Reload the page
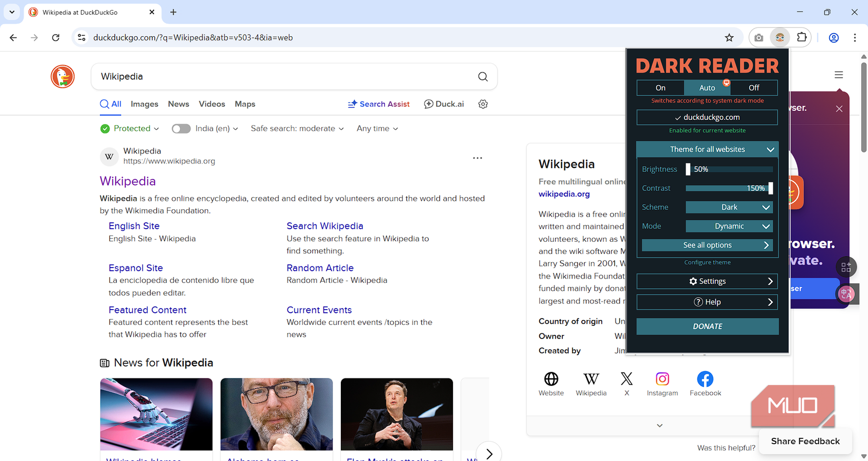 [56, 37]
